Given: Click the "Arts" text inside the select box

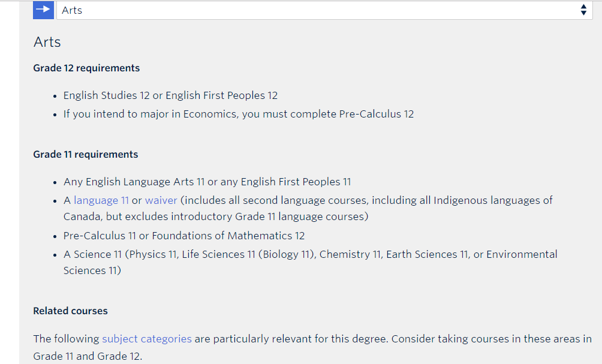Looking at the screenshot, I should pyautogui.click(x=72, y=10).
